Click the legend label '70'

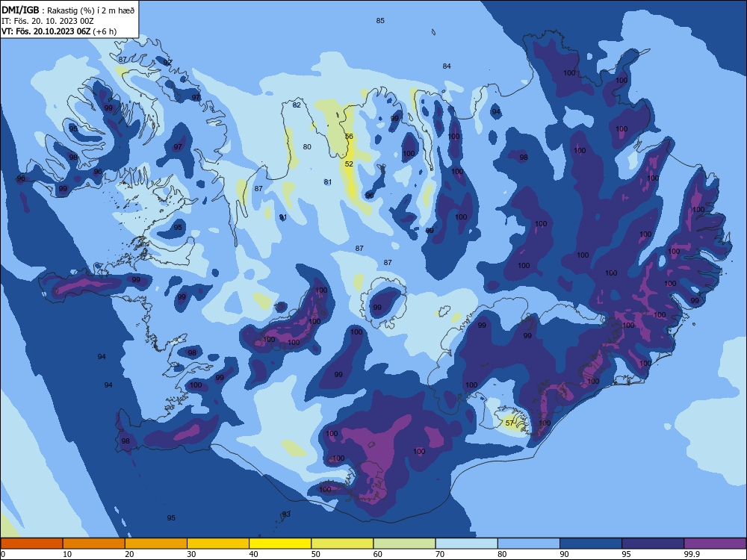440,554
